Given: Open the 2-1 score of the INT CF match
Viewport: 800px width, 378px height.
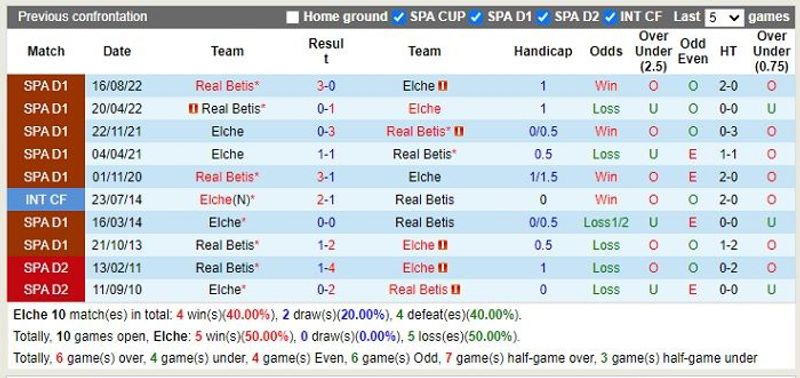Looking at the screenshot, I should [326, 199].
